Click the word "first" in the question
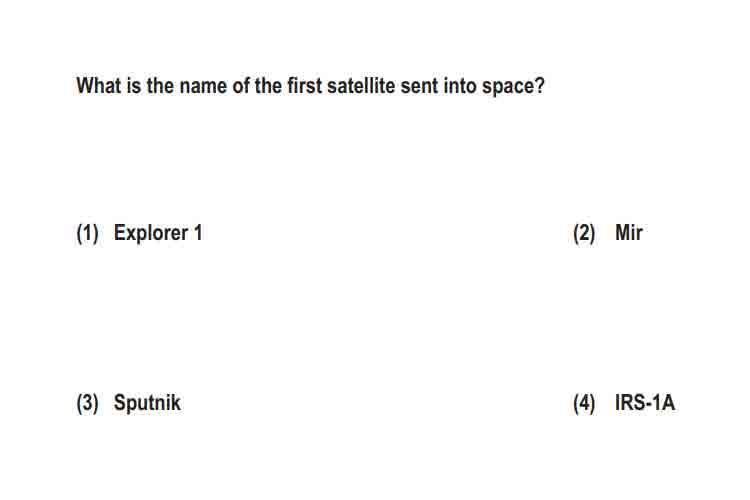The height and width of the screenshot is (500, 750). pos(304,86)
